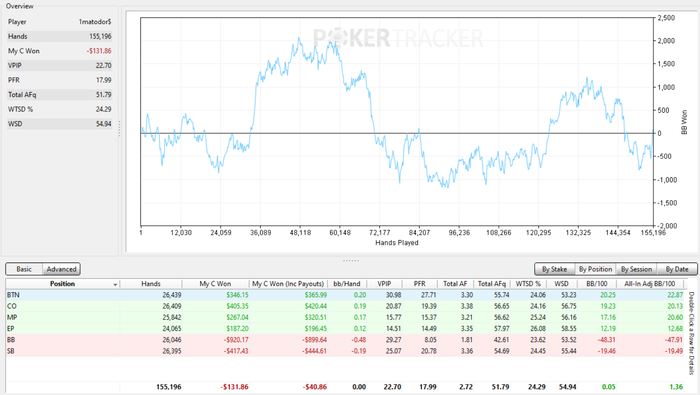
Task: Click the WSD 54.94 overview row
Action: (59, 124)
